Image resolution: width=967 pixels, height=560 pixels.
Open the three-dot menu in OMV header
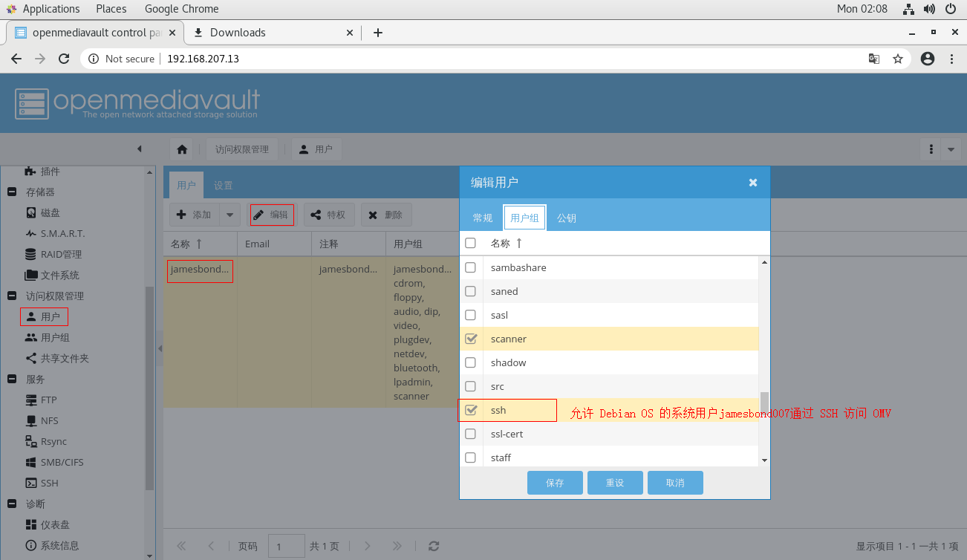click(931, 149)
